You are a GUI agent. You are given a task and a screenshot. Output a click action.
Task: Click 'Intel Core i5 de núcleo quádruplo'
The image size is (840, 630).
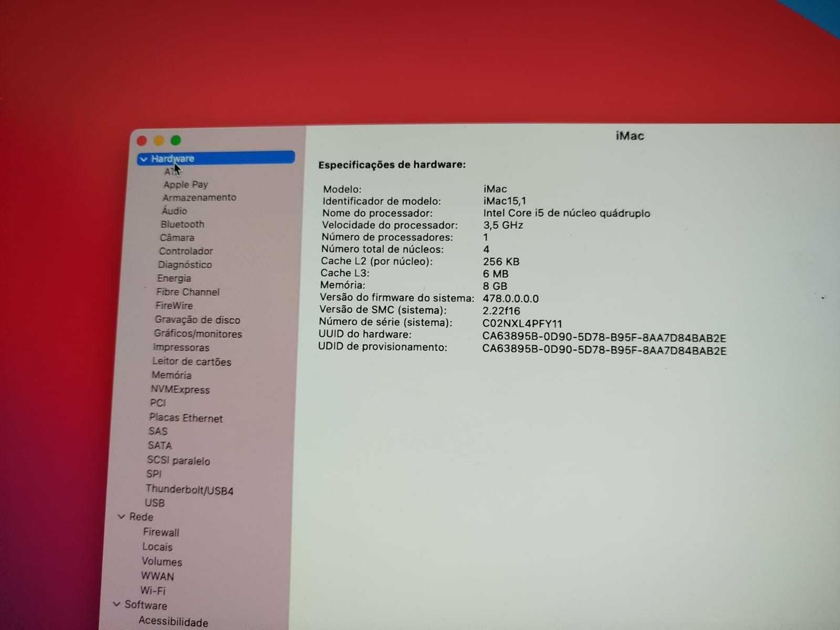(566, 213)
